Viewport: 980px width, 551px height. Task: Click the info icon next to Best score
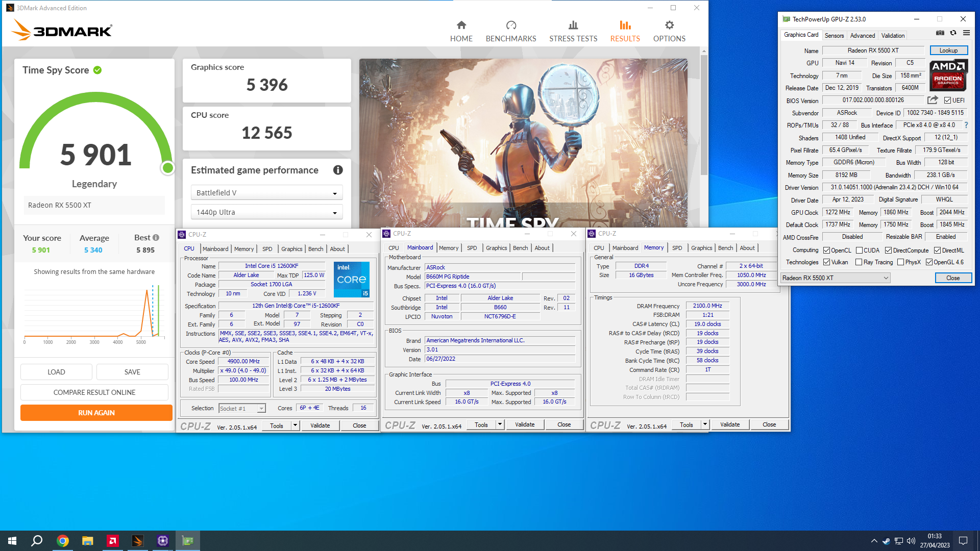pyautogui.click(x=156, y=238)
